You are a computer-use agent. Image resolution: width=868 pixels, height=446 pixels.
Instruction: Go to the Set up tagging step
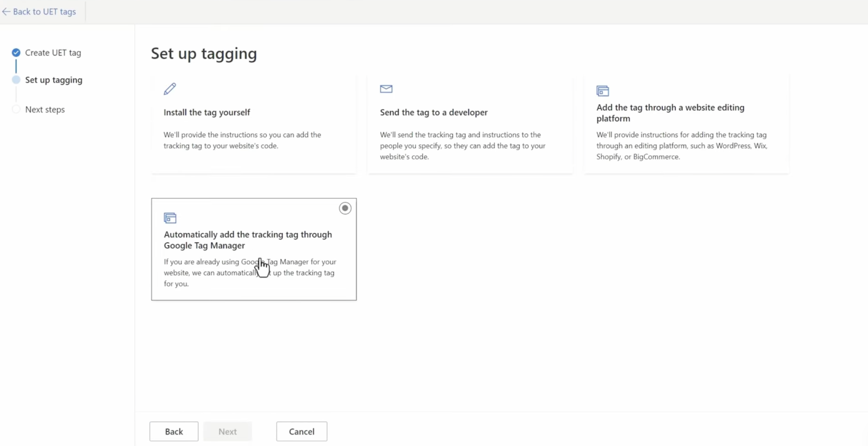(x=54, y=80)
